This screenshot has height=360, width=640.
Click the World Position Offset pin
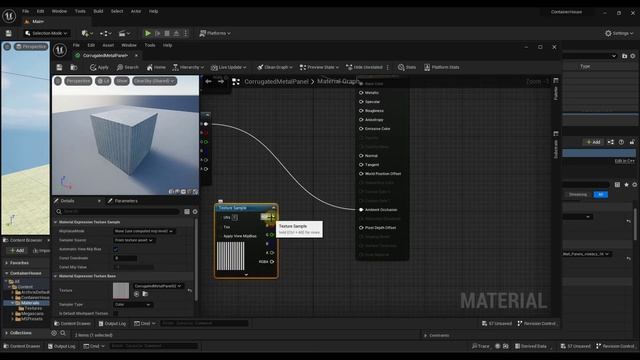361,173
